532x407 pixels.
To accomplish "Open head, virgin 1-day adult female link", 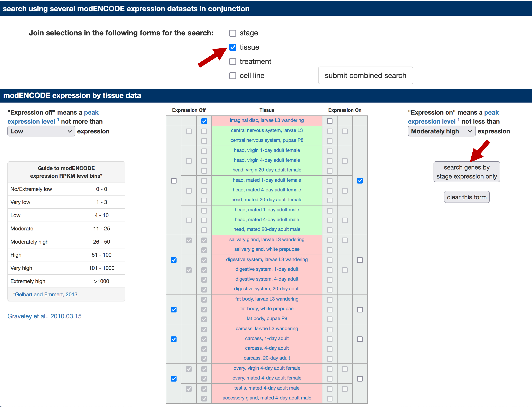I will (x=267, y=150).
